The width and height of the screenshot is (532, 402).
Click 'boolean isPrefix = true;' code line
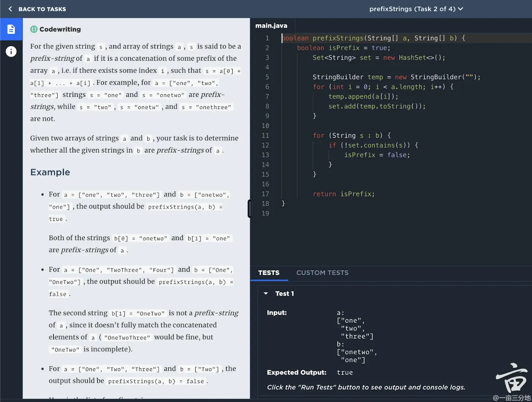click(x=344, y=48)
